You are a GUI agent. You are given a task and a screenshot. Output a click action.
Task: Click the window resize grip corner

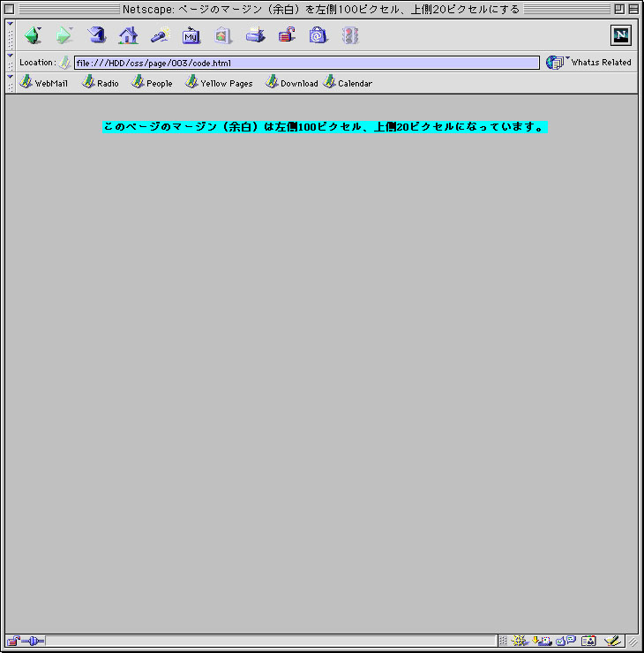[633, 642]
